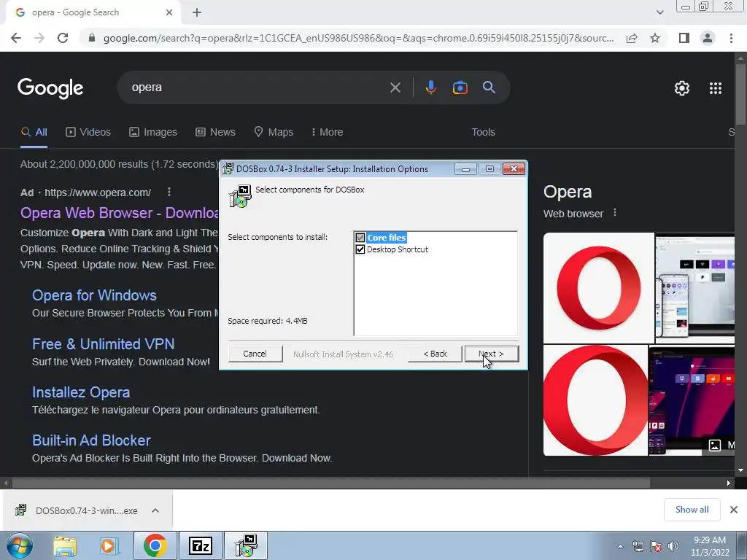The width and height of the screenshot is (747, 560).
Task: View site information lock icon
Action: [92, 38]
